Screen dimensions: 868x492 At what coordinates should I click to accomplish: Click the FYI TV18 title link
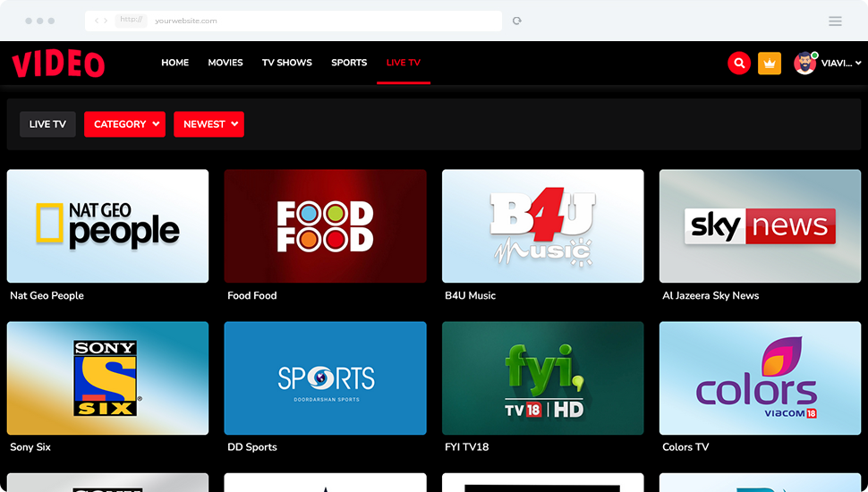[x=466, y=447]
